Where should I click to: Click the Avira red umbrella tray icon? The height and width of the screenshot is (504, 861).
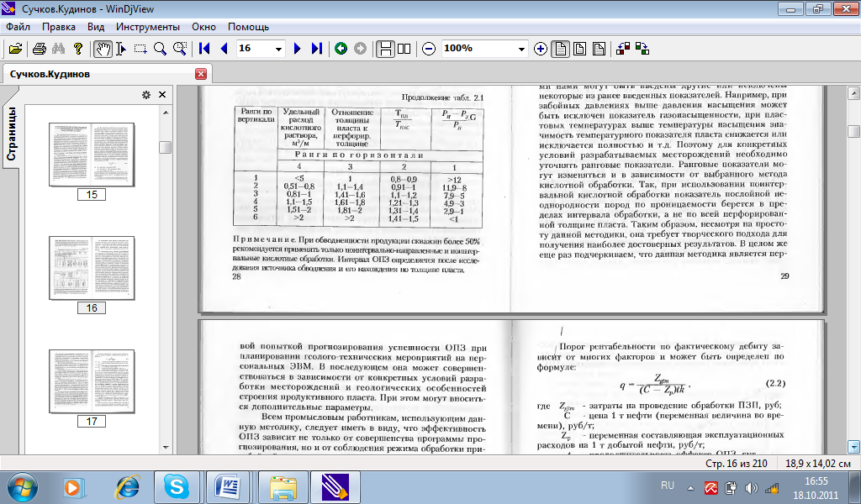(711, 487)
